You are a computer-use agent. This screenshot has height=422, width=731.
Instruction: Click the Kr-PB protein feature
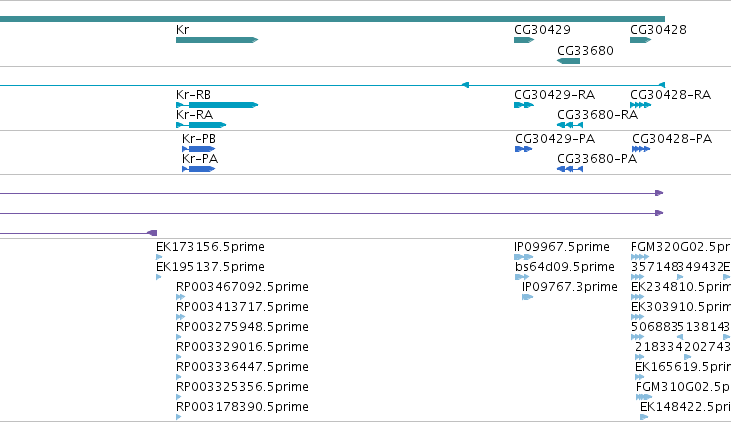pyautogui.click(x=199, y=149)
